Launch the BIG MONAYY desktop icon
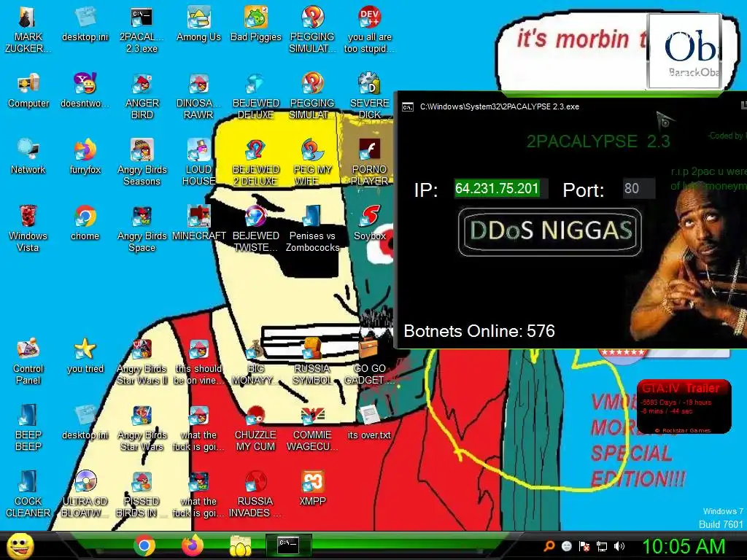This screenshot has width=747, height=560. (256, 361)
